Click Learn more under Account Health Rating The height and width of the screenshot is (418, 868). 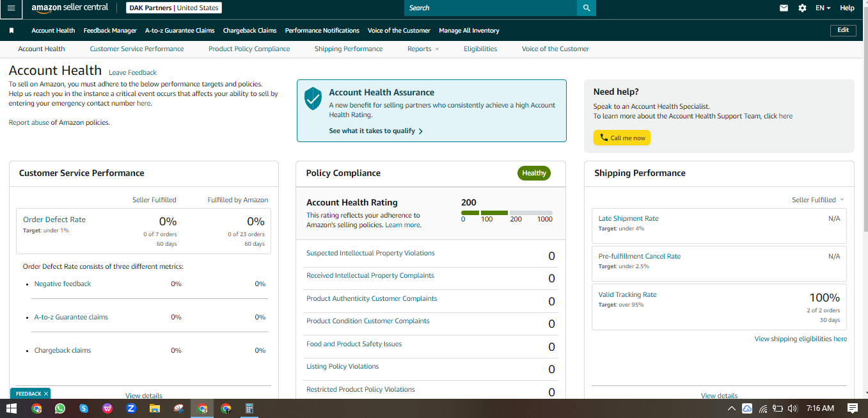pyautogui.click(x=402, y=225)
